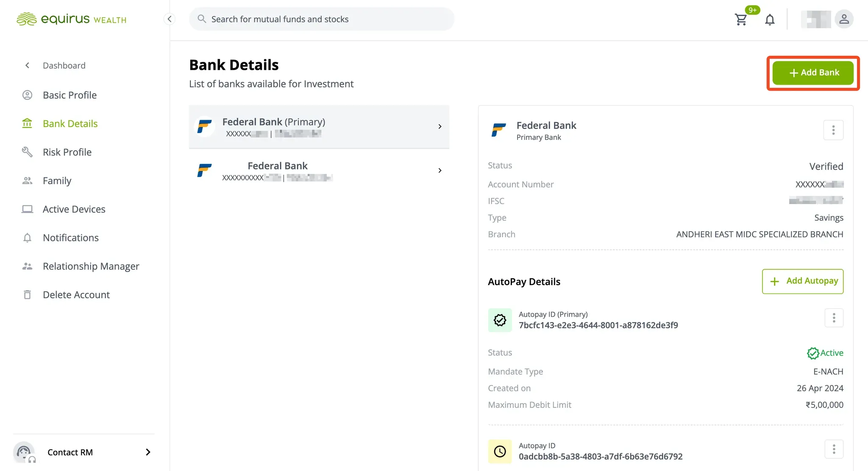The image size is (868, 471).
Task: Click the 26 Apr 2024 created date
Action: point(820,388)
